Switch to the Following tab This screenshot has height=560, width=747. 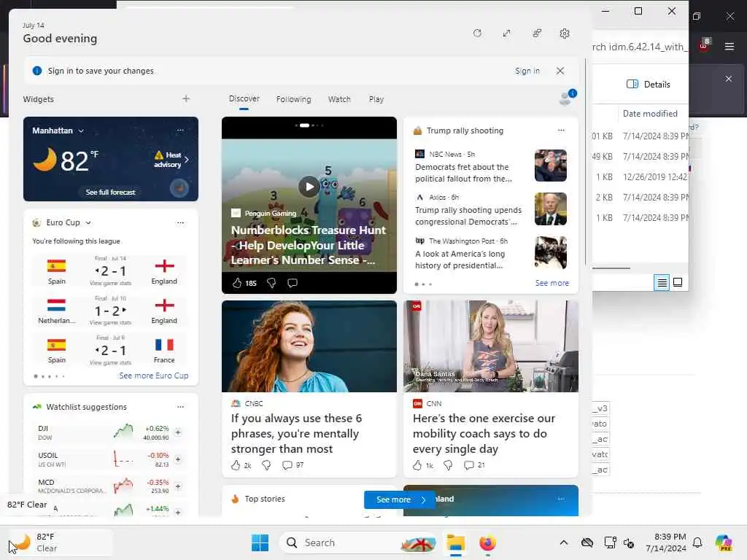293,99
